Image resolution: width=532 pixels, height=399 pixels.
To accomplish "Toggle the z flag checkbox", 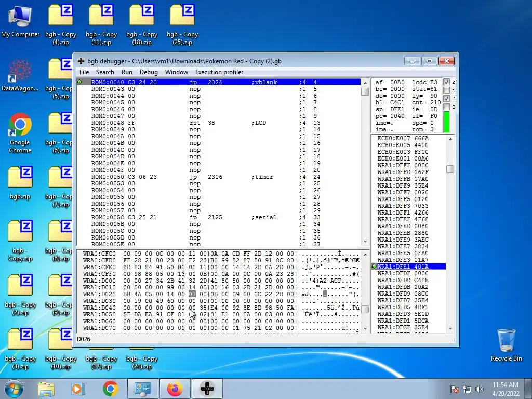I will [x=446, y=82].
